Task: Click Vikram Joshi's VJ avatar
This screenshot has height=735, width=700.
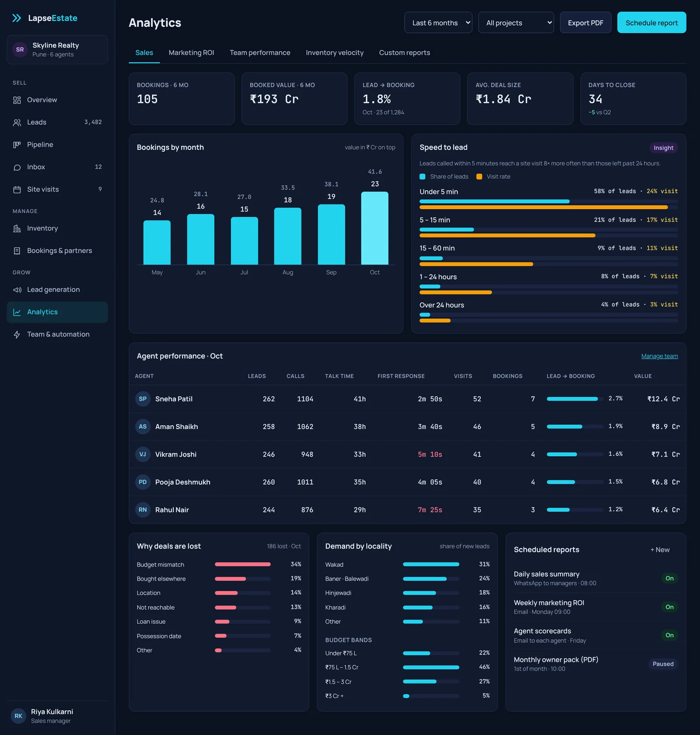Action: (x=143, y=454)
